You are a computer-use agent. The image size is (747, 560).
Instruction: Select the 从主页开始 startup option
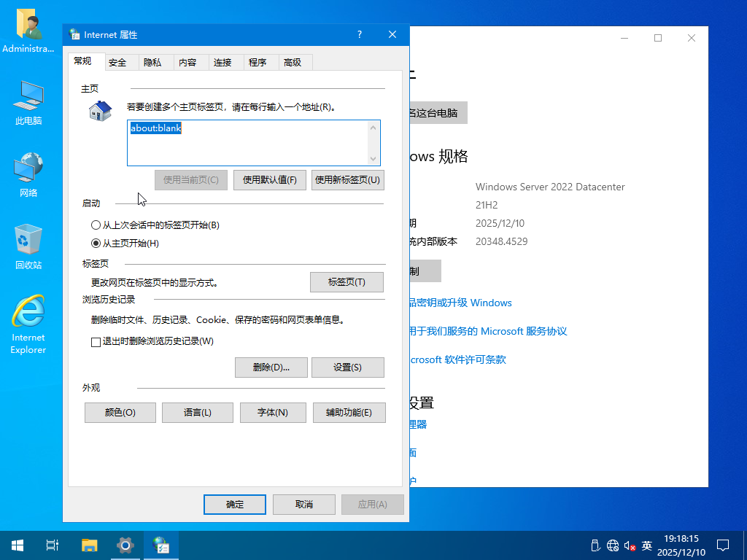tap(96, 245)
